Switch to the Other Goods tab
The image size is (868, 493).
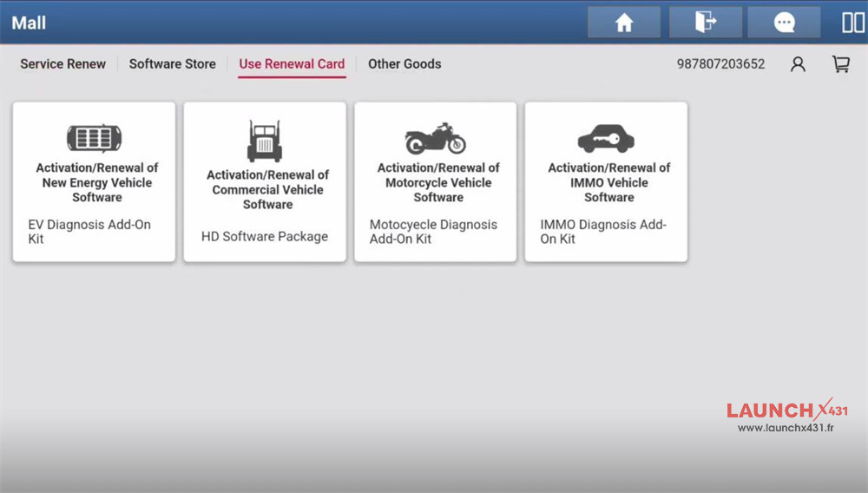[404, 64]
